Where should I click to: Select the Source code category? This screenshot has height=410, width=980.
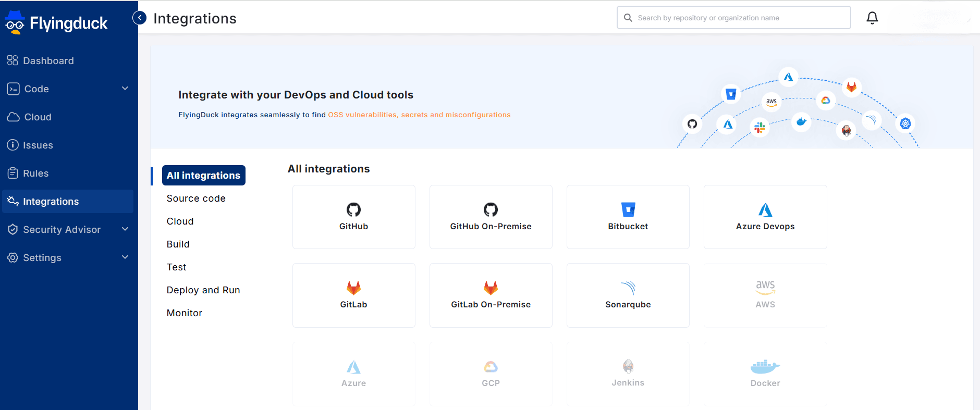(x=196, y=198)
